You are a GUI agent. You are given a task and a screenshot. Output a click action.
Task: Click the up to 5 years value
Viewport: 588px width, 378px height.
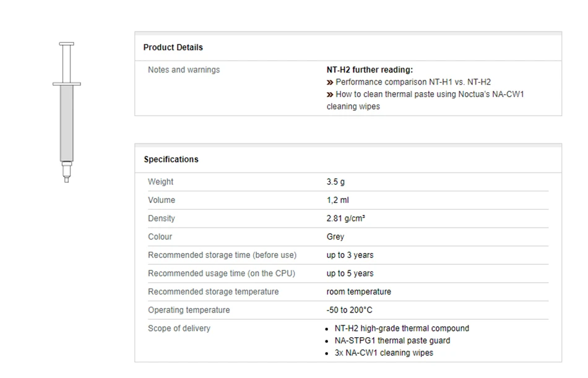[350, 273]
